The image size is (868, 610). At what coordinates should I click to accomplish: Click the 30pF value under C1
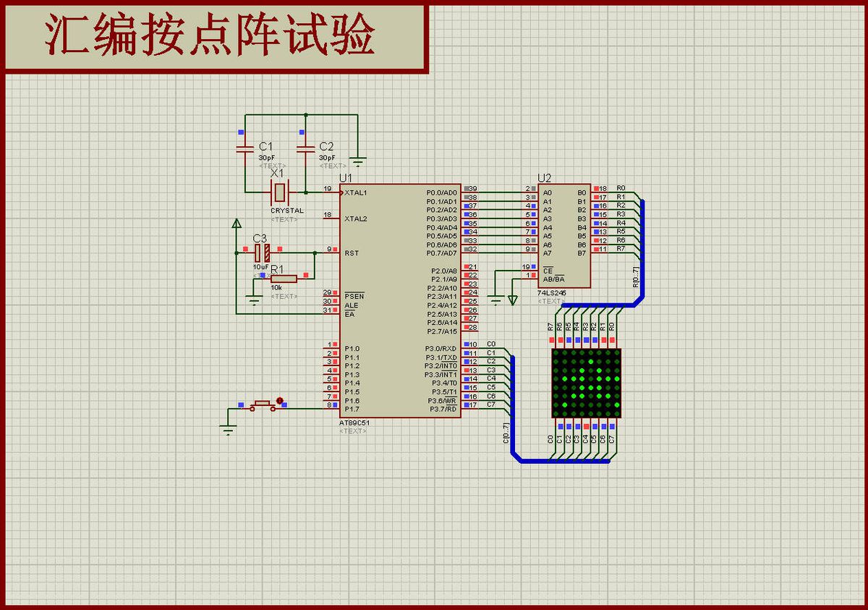click(267, 158)
